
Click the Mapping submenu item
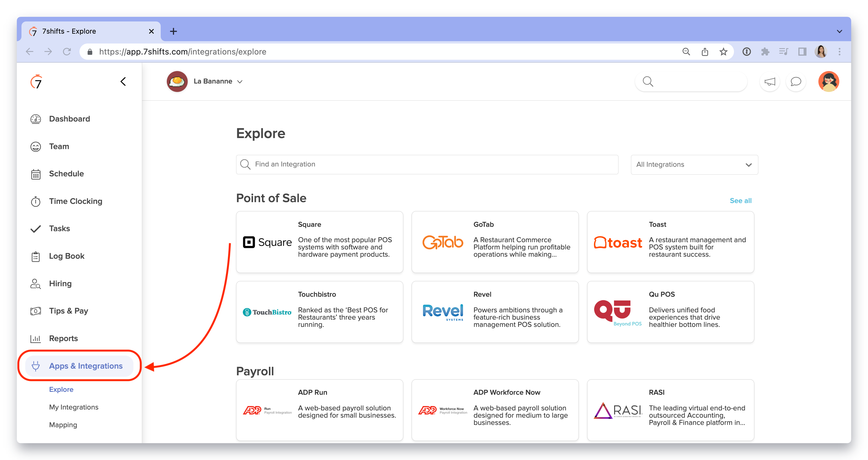click(x=63, y=424)
